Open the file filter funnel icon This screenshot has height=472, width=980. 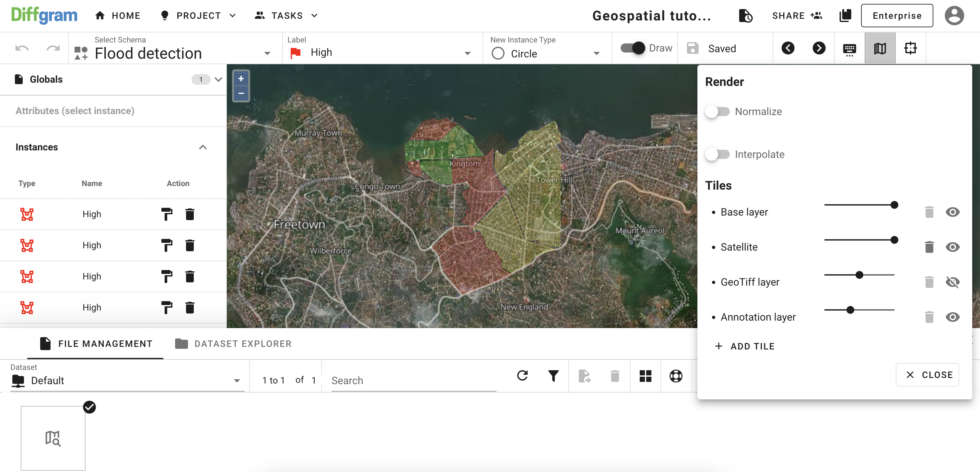553,376
